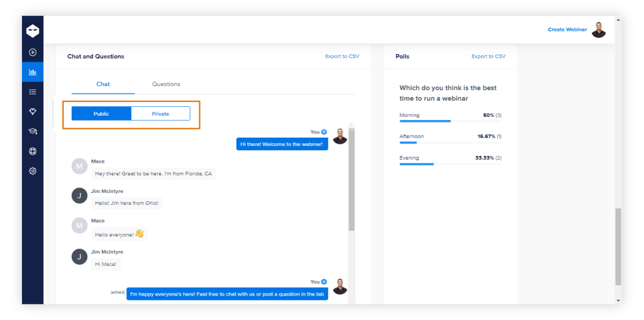Click the chat panel vertical scrollbar
This screenshot has height=320, width=644.
(x=352, y=182)
